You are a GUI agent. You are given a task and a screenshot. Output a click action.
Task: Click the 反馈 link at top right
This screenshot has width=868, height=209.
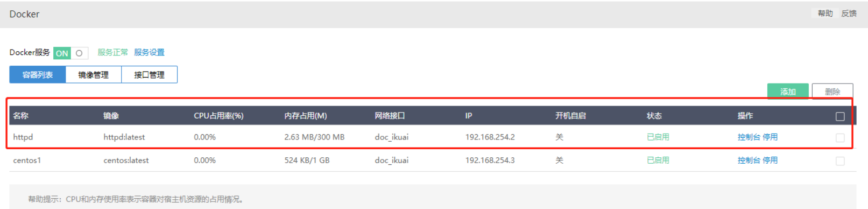pyautogui.click(x=849, y=13)
